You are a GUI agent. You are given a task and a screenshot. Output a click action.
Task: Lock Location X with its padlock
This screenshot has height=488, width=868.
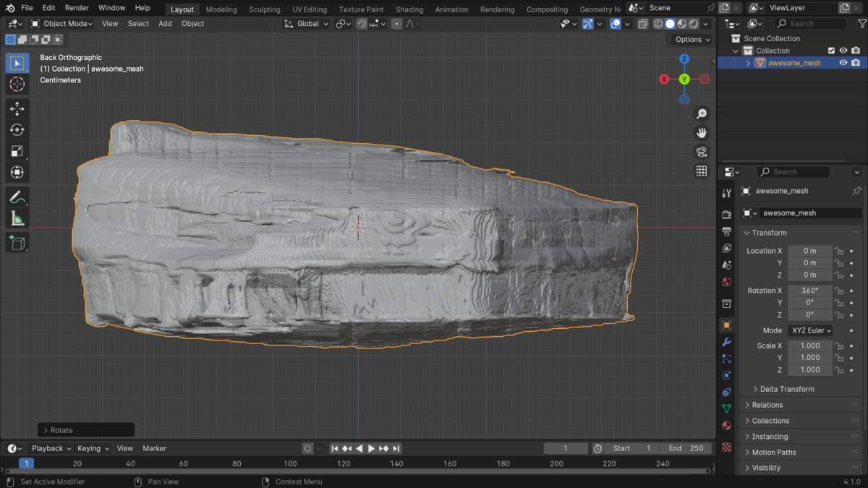[x=839, y=251]
